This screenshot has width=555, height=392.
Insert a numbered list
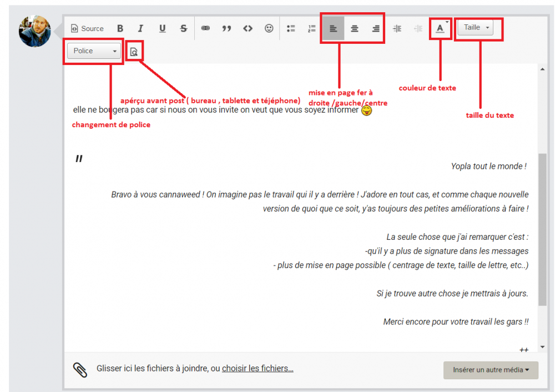tap(312, 28)
